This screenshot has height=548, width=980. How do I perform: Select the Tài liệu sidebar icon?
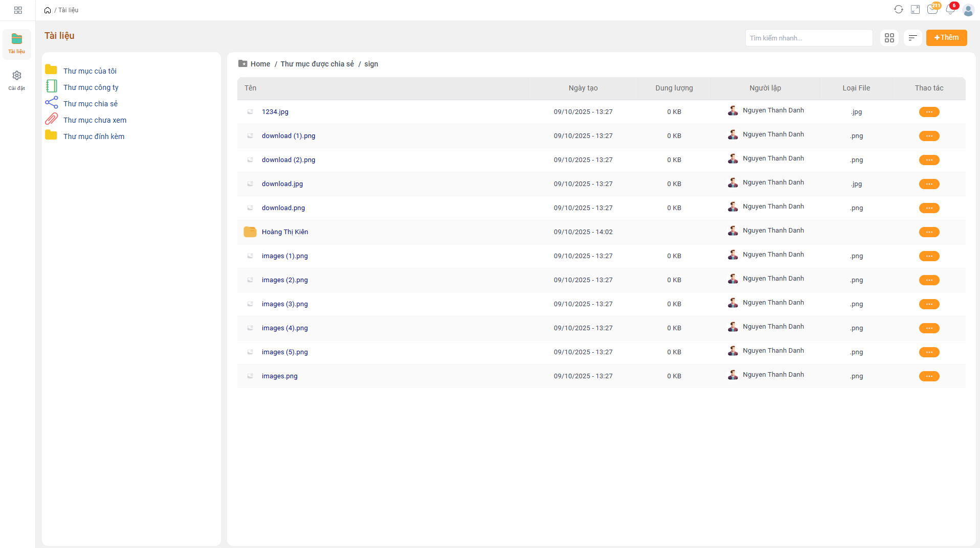click(x=17, y=43)
